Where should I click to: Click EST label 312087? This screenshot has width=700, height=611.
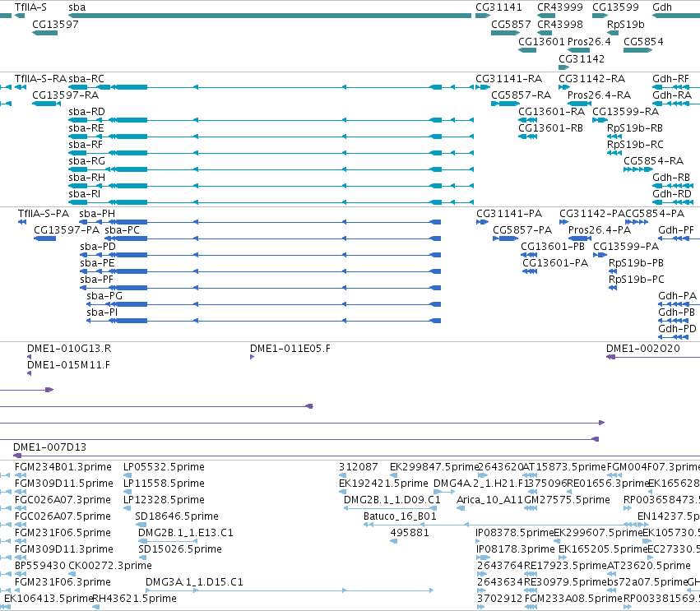[359, 467]
